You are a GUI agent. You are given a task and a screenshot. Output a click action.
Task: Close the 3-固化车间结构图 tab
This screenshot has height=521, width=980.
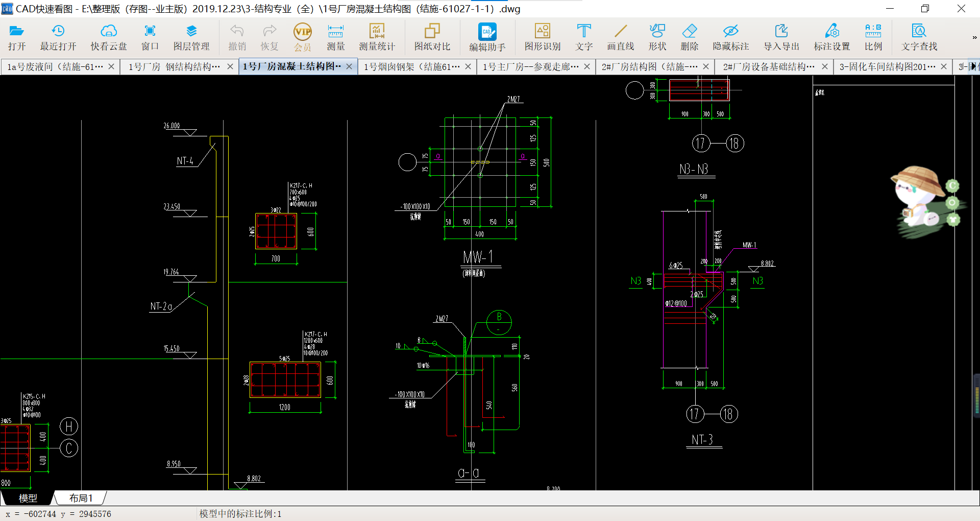[x=944, y=66]
